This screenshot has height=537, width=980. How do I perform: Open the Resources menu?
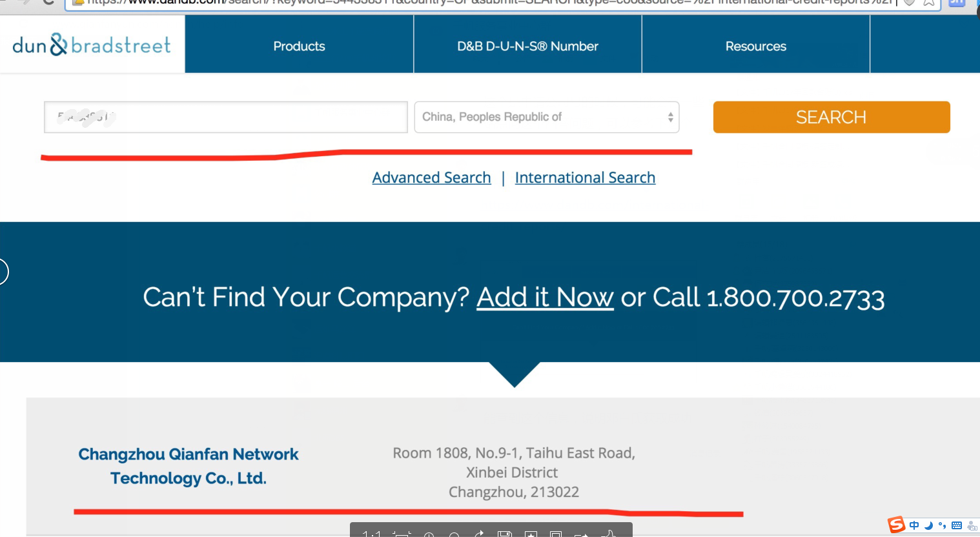756,46
